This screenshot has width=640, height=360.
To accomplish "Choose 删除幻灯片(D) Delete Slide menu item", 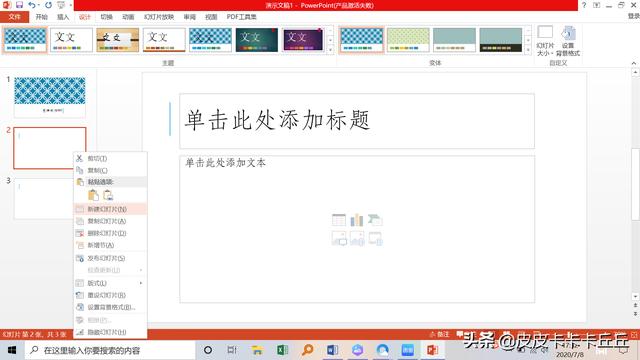I will pos(110,233).
